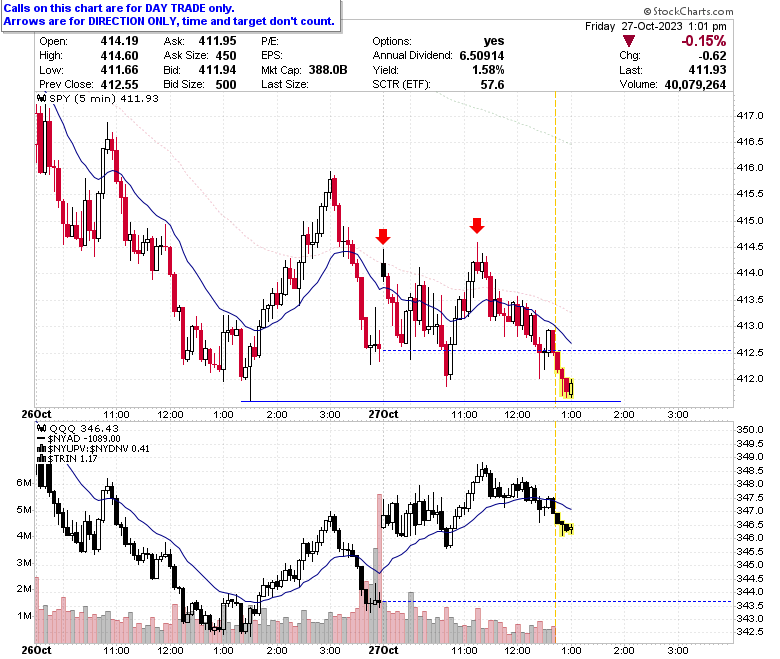Click the Options value 'yes'
The image size is (780, 659).
point(493,41)
